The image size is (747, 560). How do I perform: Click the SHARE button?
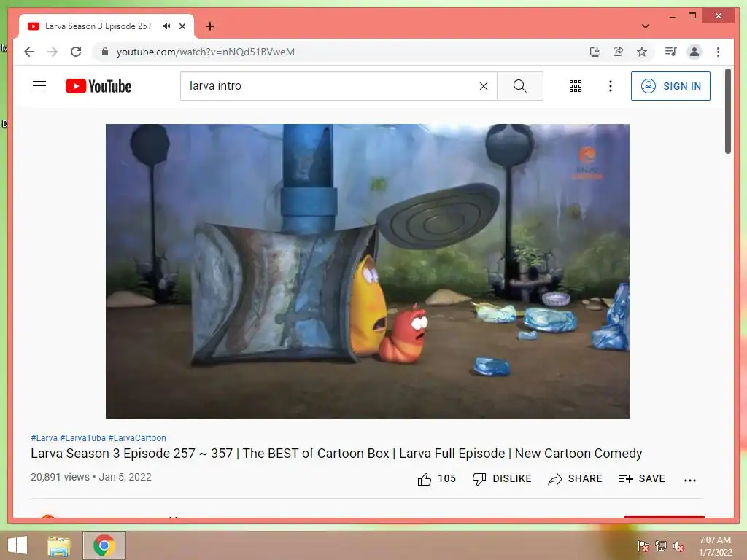(575, 478)
